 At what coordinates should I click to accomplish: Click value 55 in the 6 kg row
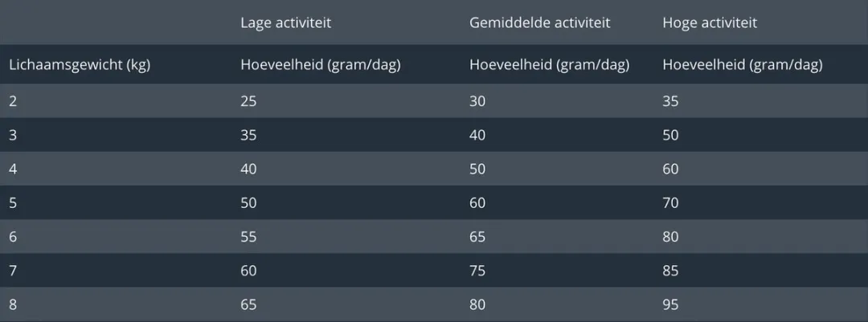(x=248, y=237)
